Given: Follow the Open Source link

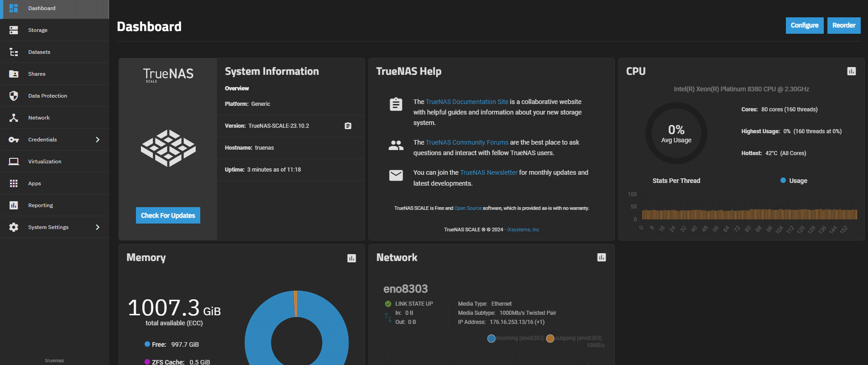Looking at the screenshot, I should point(468,208).
